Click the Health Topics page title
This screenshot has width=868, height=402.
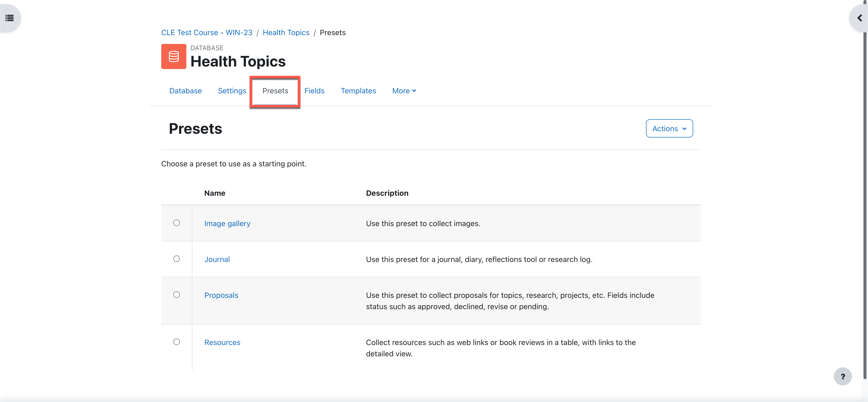click(238, 62)
